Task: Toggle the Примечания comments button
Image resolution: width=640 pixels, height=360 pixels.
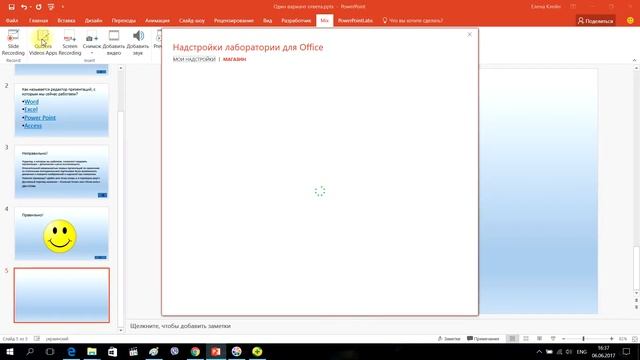Action: click(x=483, y=339)
